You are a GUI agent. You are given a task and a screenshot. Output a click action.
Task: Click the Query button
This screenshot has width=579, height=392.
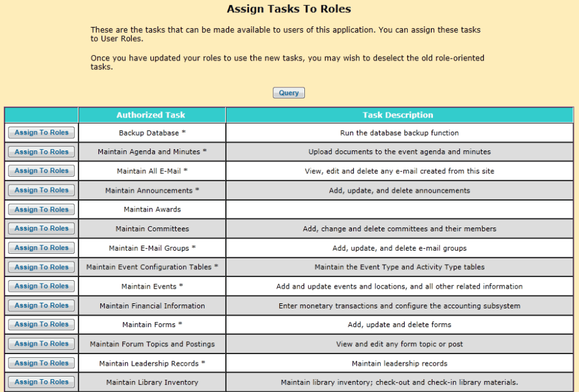(289, 93)
